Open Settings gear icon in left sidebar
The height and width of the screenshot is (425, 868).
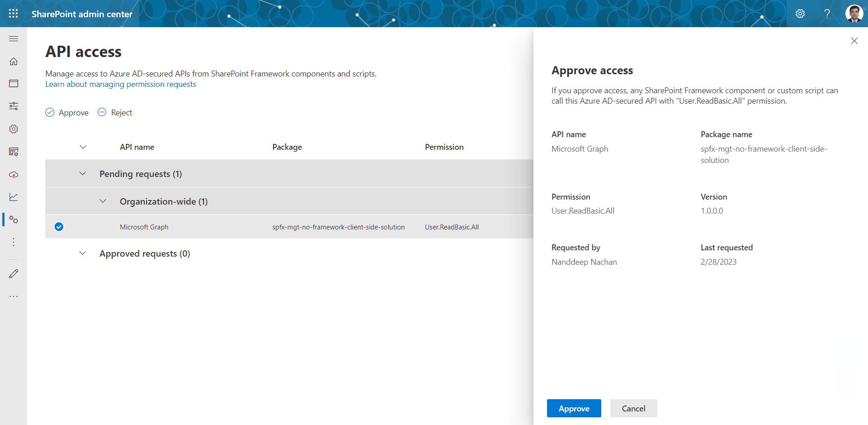14,129
